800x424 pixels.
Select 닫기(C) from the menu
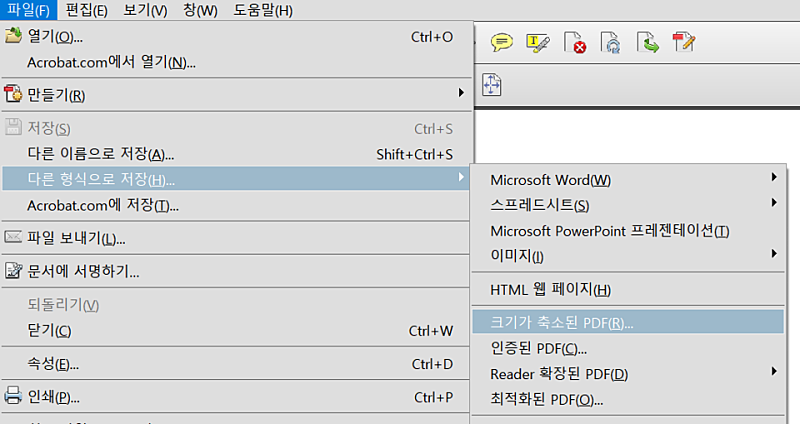click(236, 331)
